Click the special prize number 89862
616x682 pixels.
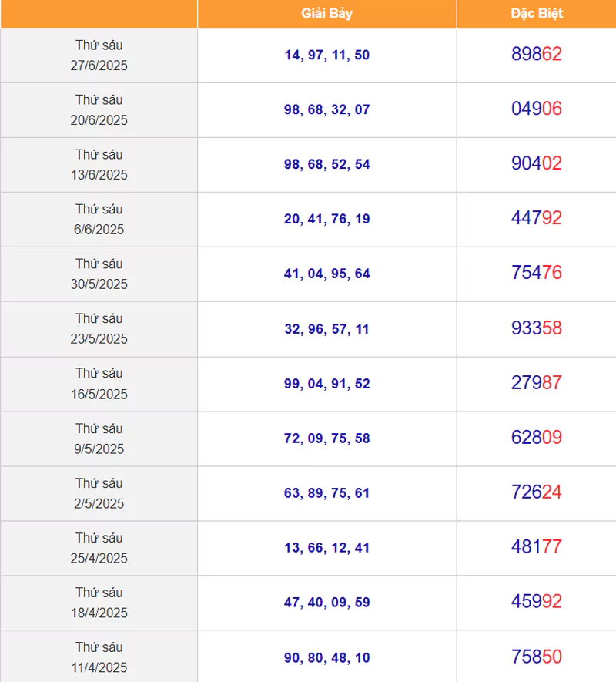point(537,54)
